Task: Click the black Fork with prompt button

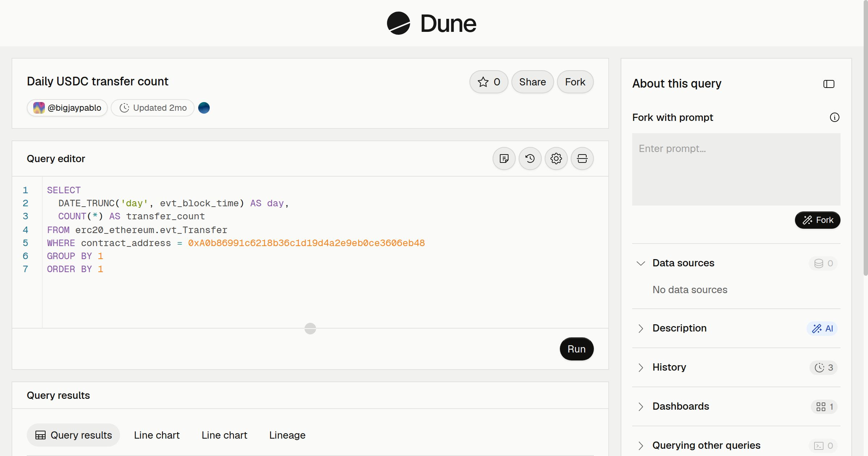Action: coord(817,220)
